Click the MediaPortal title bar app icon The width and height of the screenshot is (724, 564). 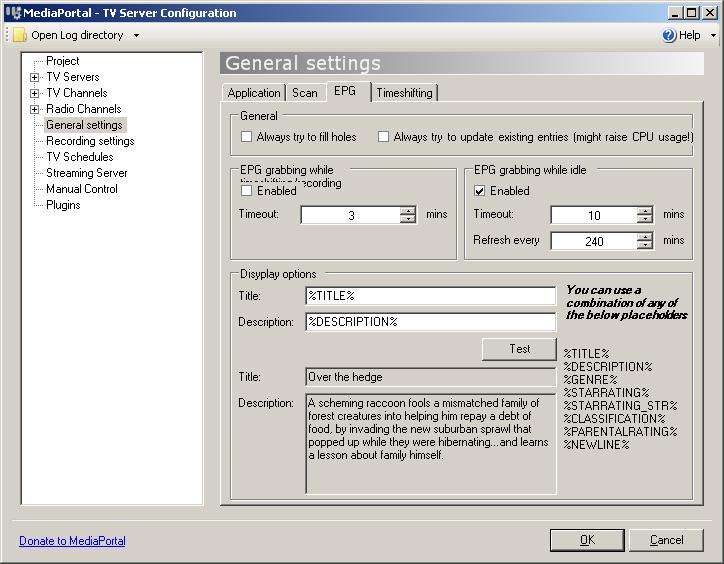(13, 13)
